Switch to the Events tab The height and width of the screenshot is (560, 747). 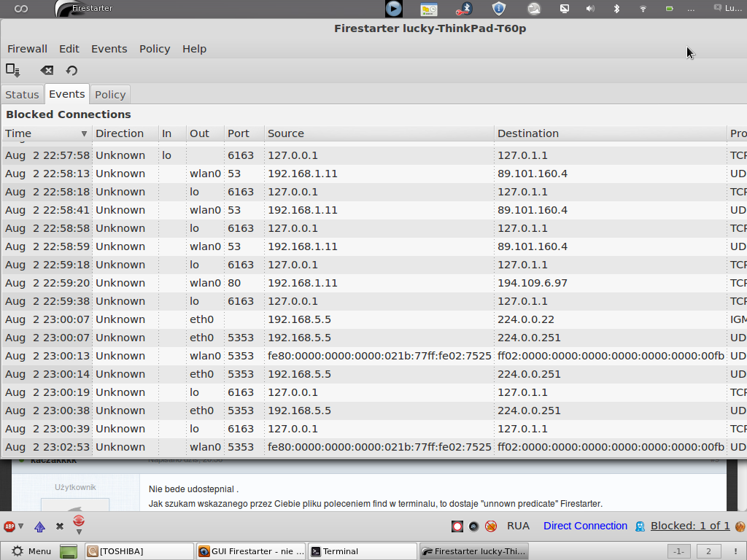66,94
